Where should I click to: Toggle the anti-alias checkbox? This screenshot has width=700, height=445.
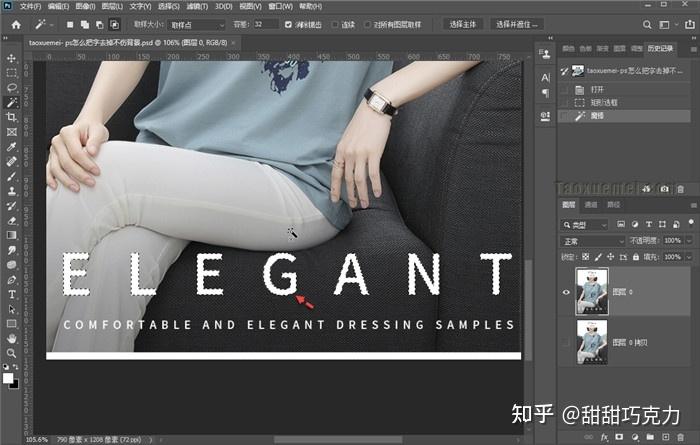coord(288,25)
